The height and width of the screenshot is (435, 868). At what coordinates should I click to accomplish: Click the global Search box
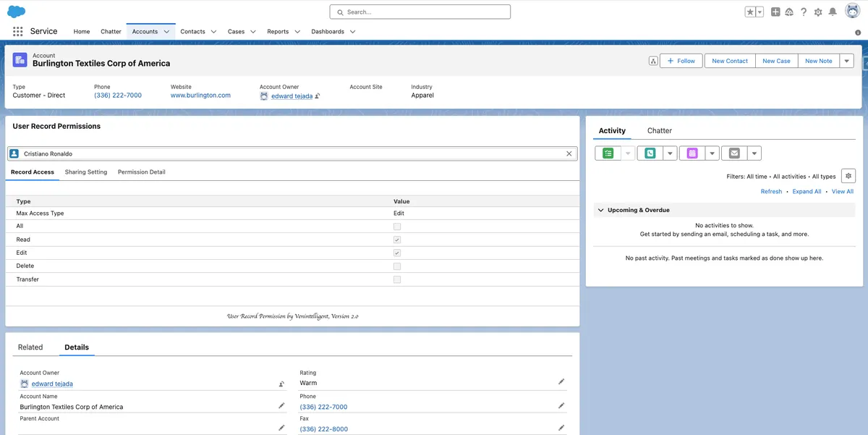tap(420, 12)
